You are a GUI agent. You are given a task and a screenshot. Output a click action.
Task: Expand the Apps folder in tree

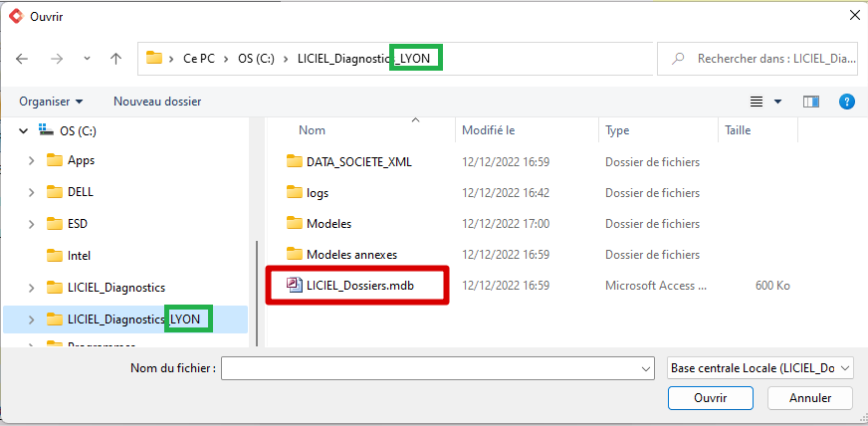click(x=32, y=160)
